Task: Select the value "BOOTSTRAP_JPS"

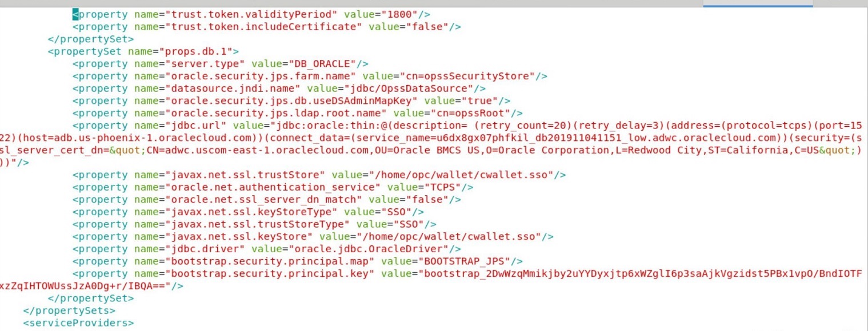Action: [x=465, y=261]
